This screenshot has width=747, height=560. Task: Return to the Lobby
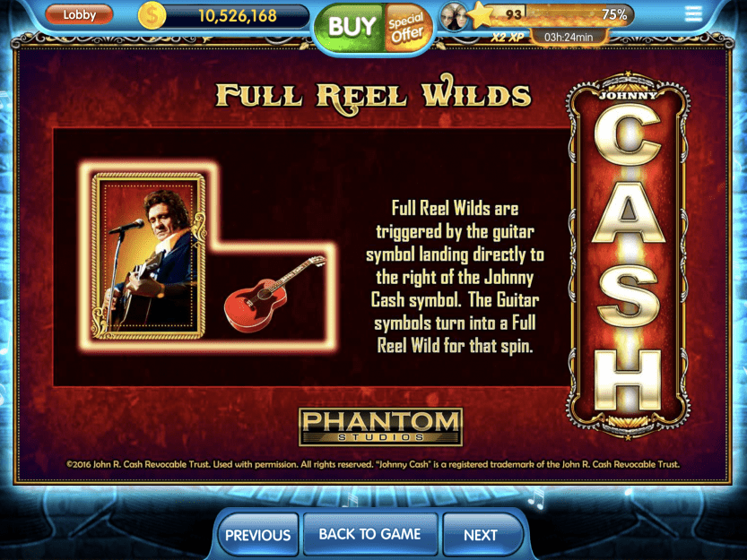(79, 14)
